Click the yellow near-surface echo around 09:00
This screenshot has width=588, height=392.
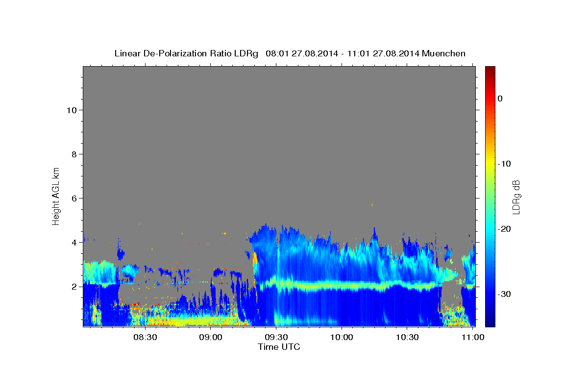(x=196, y=320)
